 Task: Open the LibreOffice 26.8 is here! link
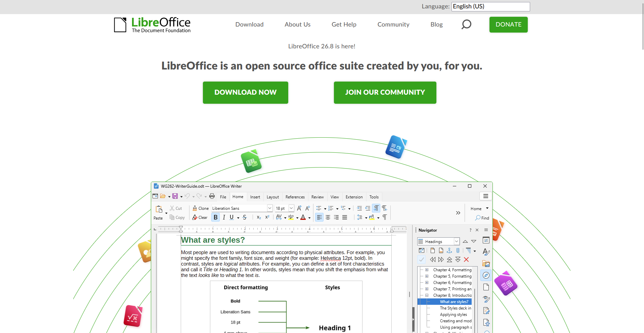tap(322, 46)
